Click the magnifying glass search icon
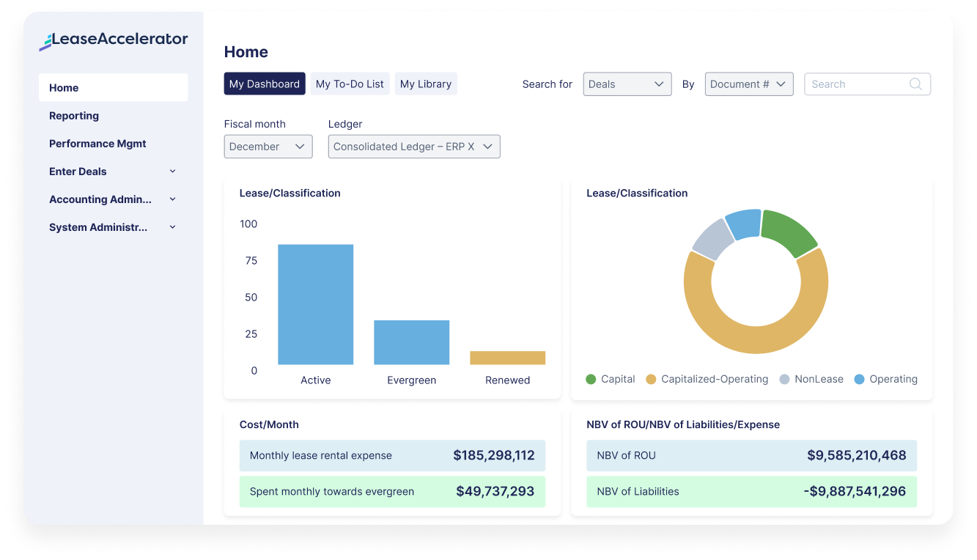This screenshot has width=977, height=560. (915, 84)
